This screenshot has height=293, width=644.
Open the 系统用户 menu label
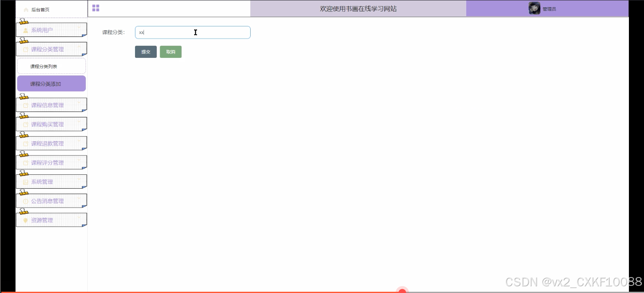pos(42,30)
